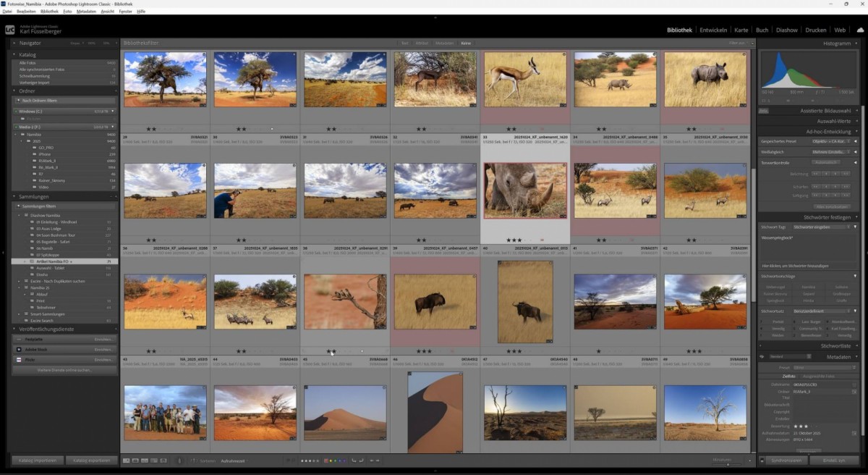
Task: Open compare view from toolbar
Action: (x=145, y=461)
